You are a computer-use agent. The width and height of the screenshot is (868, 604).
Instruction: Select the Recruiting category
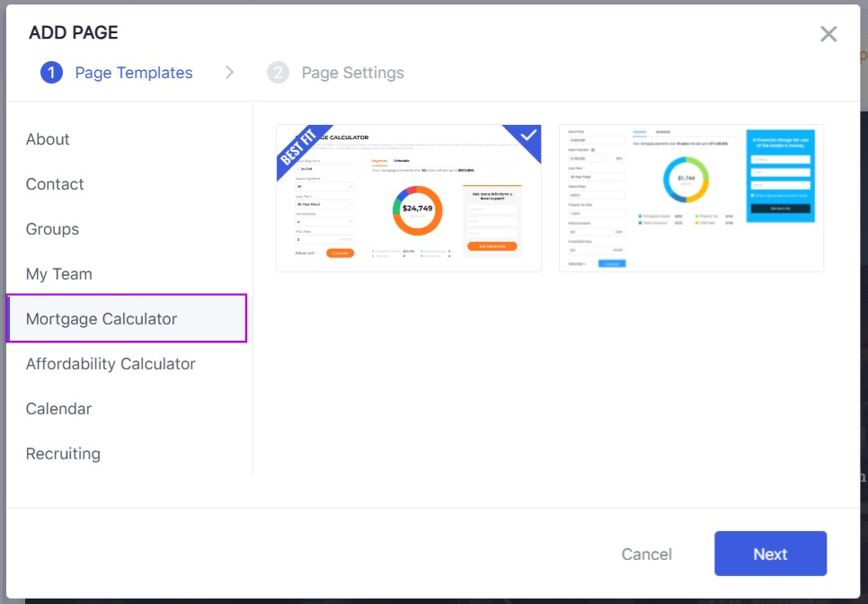pyautogui.click(x=63, y=454)
